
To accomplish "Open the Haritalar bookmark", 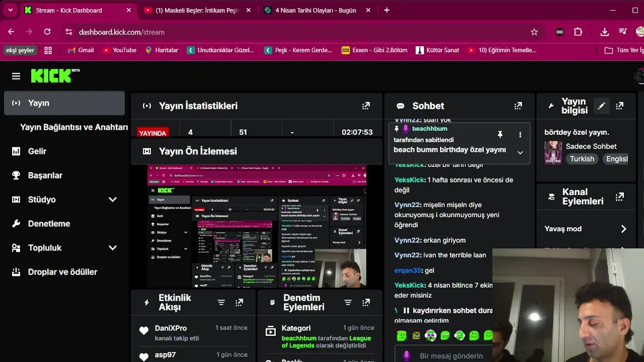I will click(x=162, y=50).
